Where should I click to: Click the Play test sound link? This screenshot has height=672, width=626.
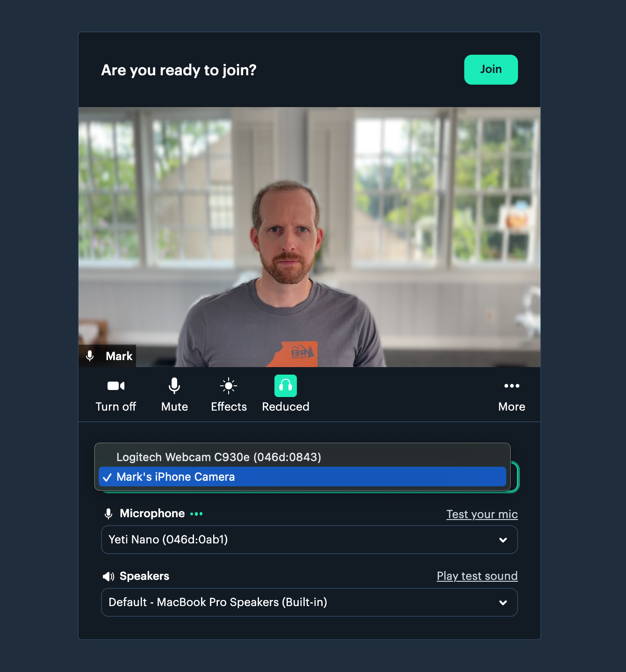pyautogui.click(x=477, y=576)
